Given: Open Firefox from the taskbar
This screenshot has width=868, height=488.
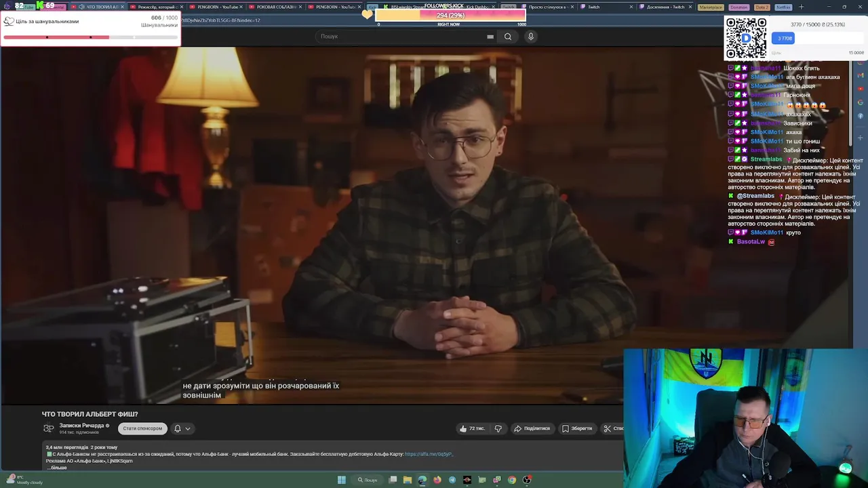Looking at the screenshot, I should 437,480.
